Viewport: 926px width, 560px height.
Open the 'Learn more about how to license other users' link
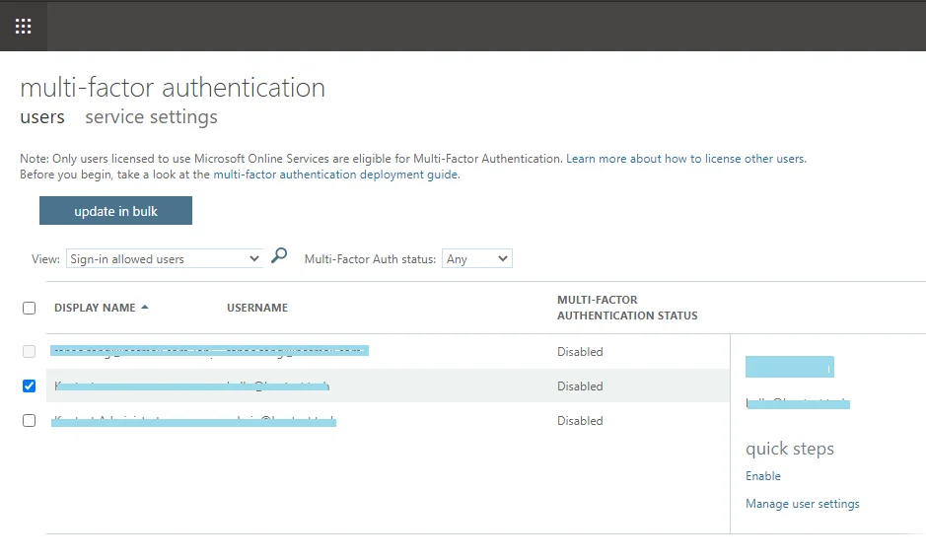(x=685, y=159)
